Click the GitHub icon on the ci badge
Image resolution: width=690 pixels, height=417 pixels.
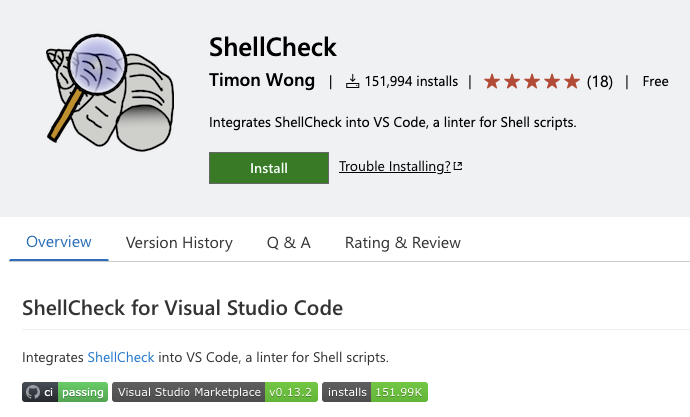tap(33, 392)
